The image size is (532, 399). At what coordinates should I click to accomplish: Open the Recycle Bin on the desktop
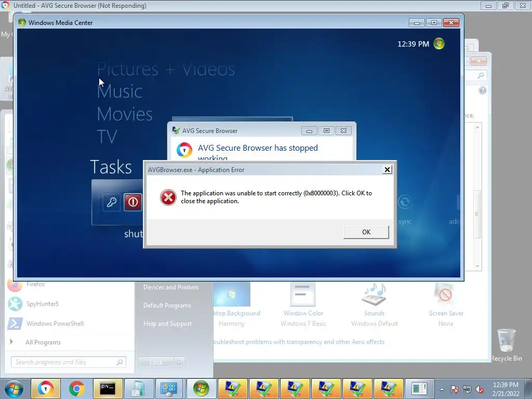pos(507,345)
